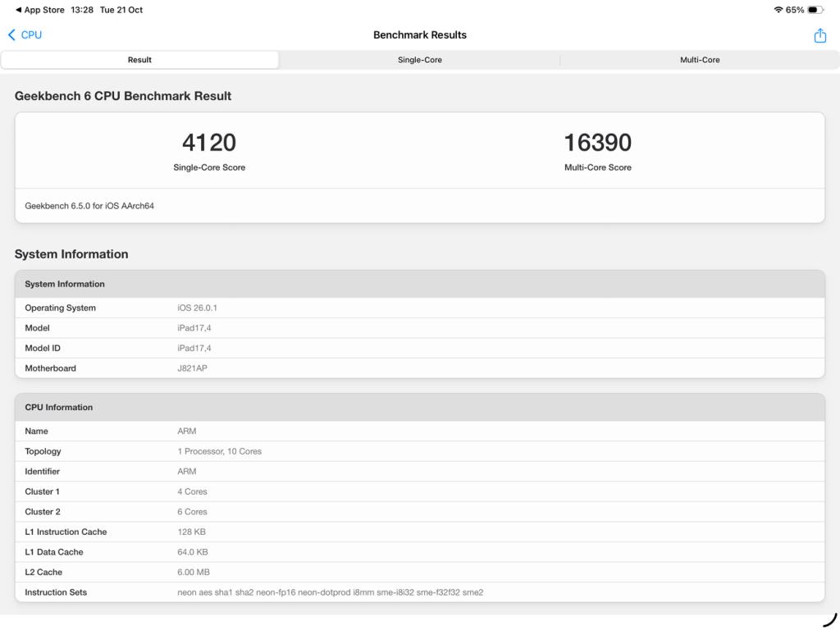Tap the L2 Cache row
Image resolution: width=840 pixels, height=630 pixels.
pyautogui.click(x=419, y=573)
